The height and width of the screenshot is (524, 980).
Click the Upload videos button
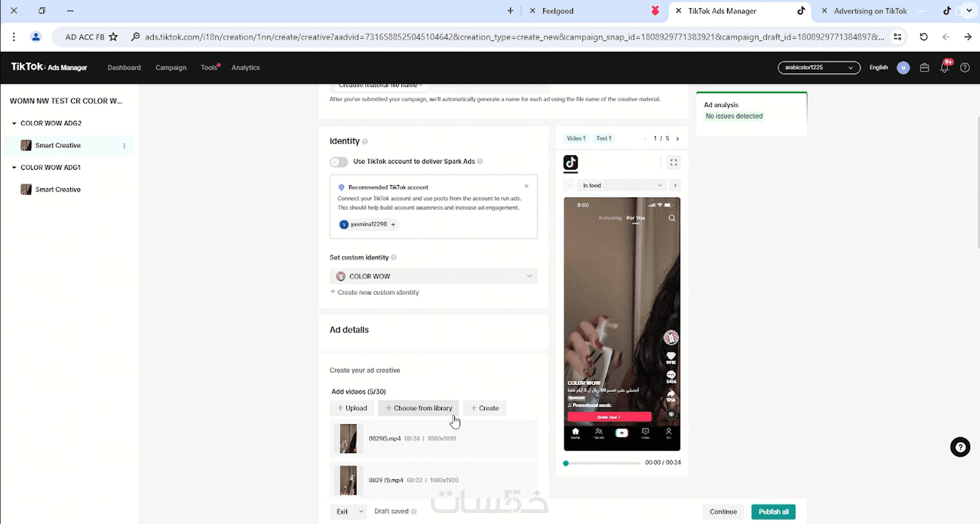coord(352,408)
